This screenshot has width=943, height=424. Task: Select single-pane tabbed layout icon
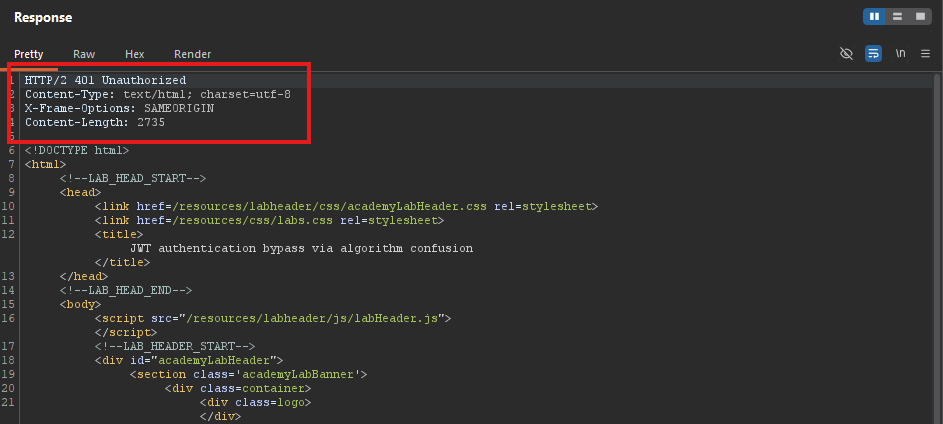coord(920,17)
